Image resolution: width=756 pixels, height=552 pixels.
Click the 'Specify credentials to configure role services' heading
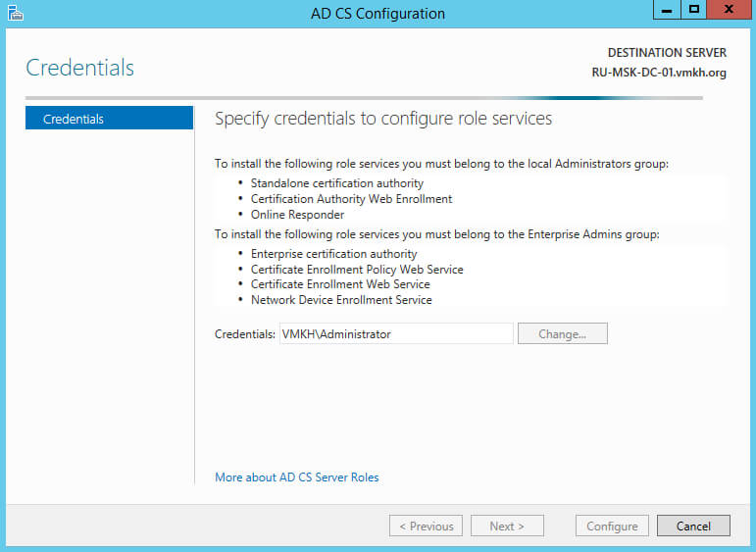tap(383, 119)
